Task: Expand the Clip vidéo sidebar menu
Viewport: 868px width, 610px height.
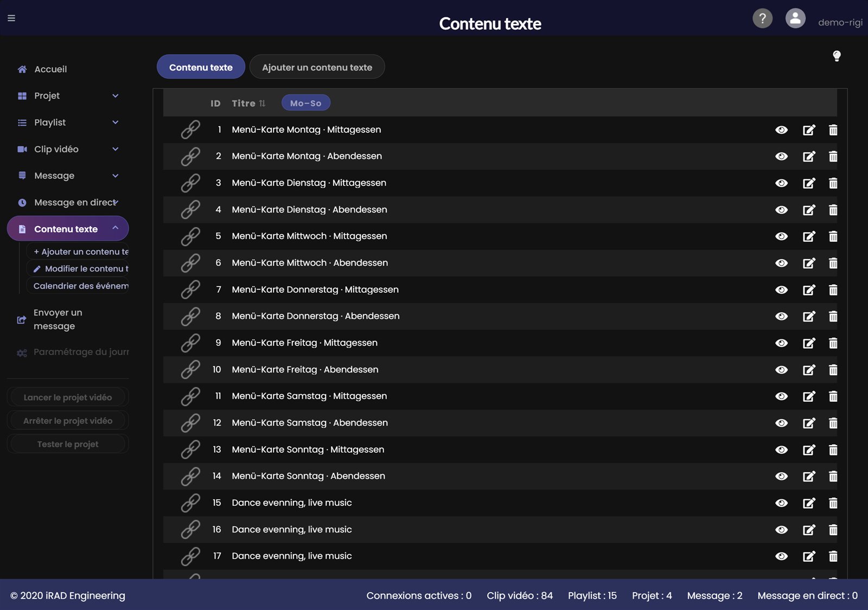Action: [68, 149]
